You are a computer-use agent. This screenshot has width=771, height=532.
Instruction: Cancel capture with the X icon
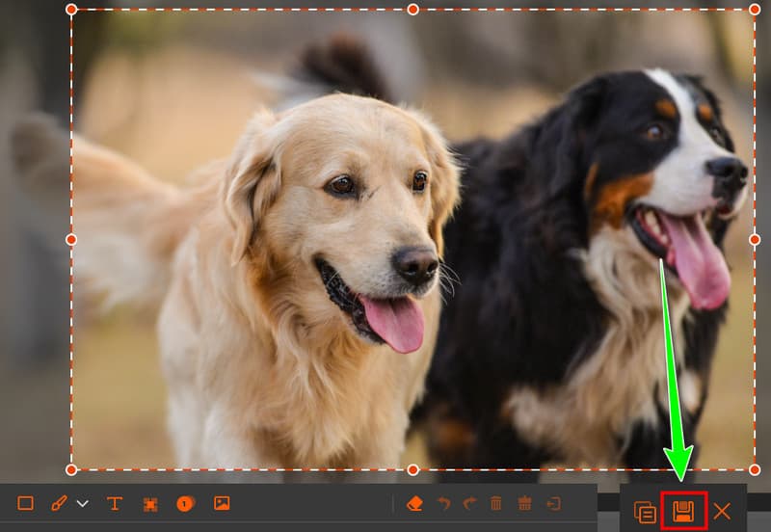pyautogui.click(x=722, y=512)
